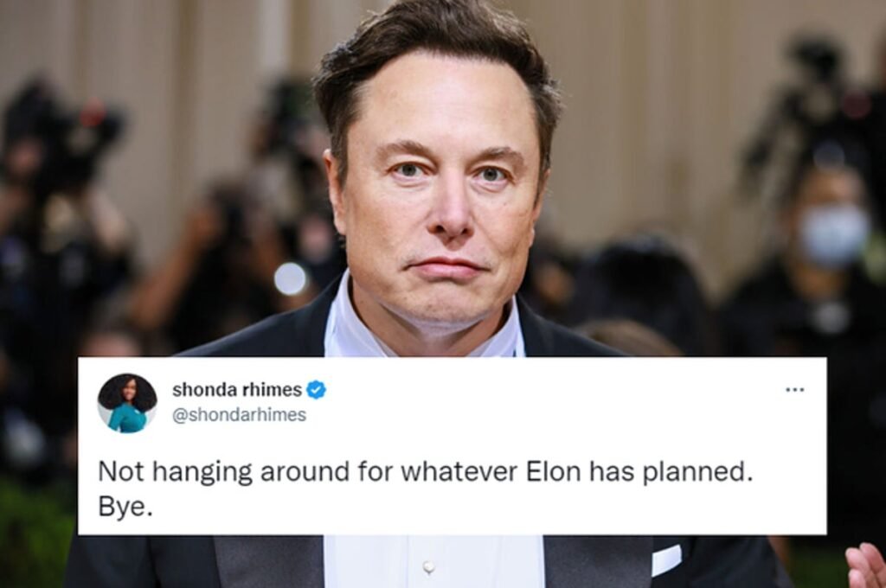This screenshot has height=588, width=886.
Task: Click the white shirt button below tweet
Action: click(x=429, y=566)
